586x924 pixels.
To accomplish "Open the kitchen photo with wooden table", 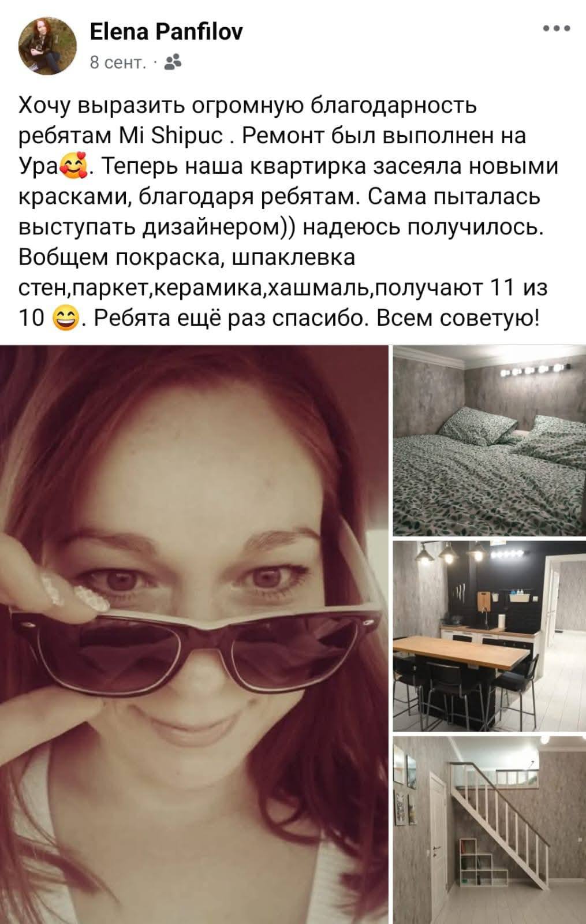I will [x=489, y=635].
